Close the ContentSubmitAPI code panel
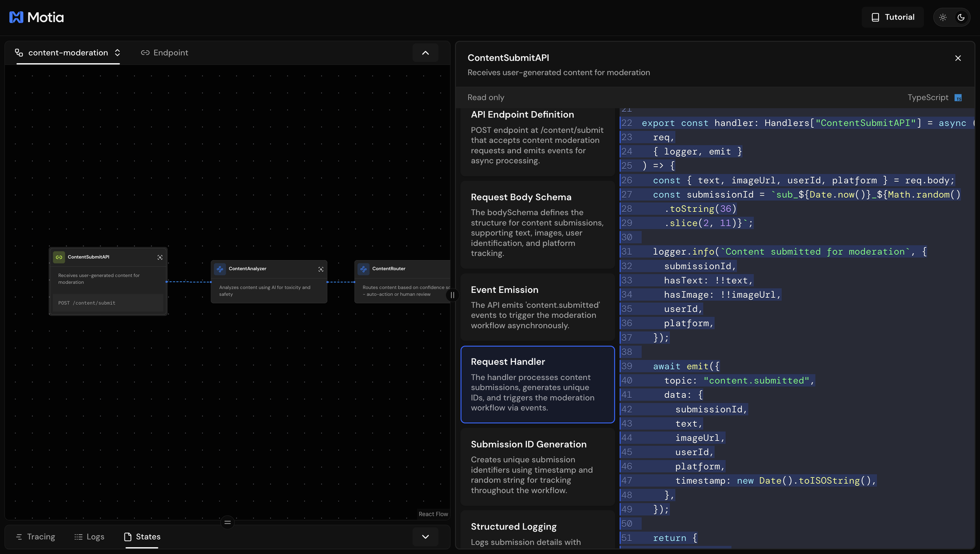 tap(958, 58)
